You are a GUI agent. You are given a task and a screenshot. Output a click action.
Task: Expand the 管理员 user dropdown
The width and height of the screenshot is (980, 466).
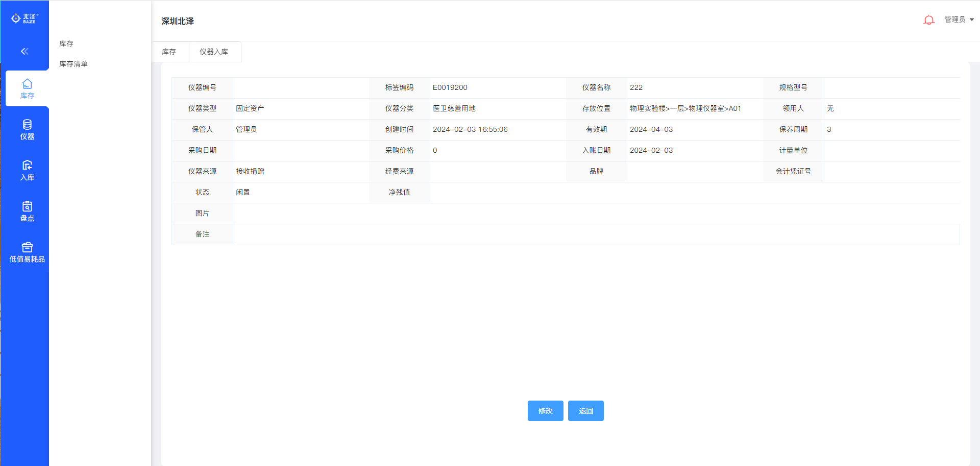[959, 19]
